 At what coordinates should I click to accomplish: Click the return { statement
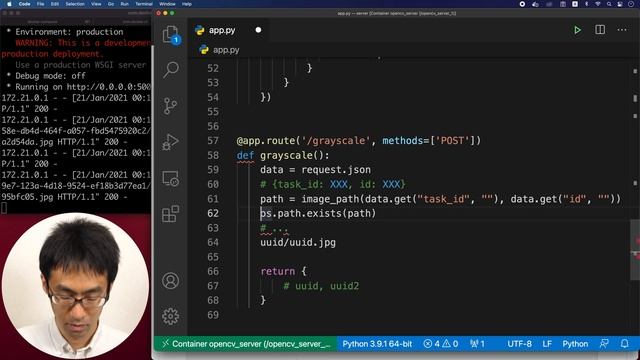[x=283, y=271]
